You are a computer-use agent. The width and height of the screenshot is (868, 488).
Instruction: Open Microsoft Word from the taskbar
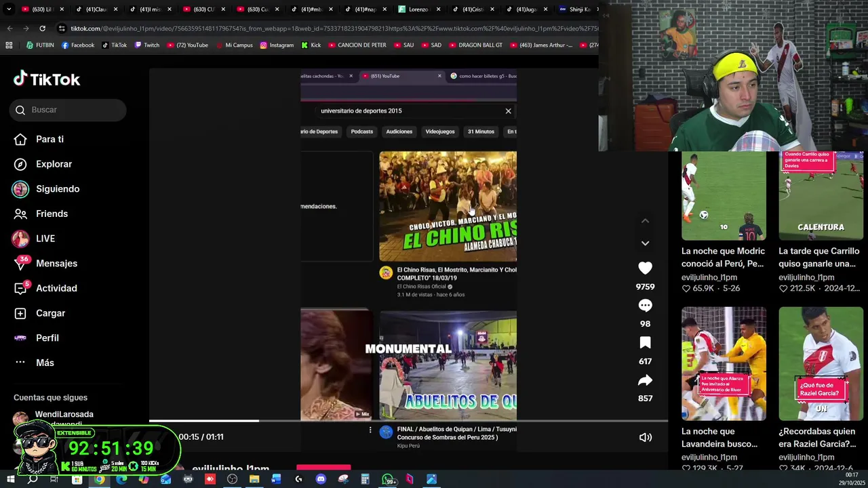tap(276, 479)
